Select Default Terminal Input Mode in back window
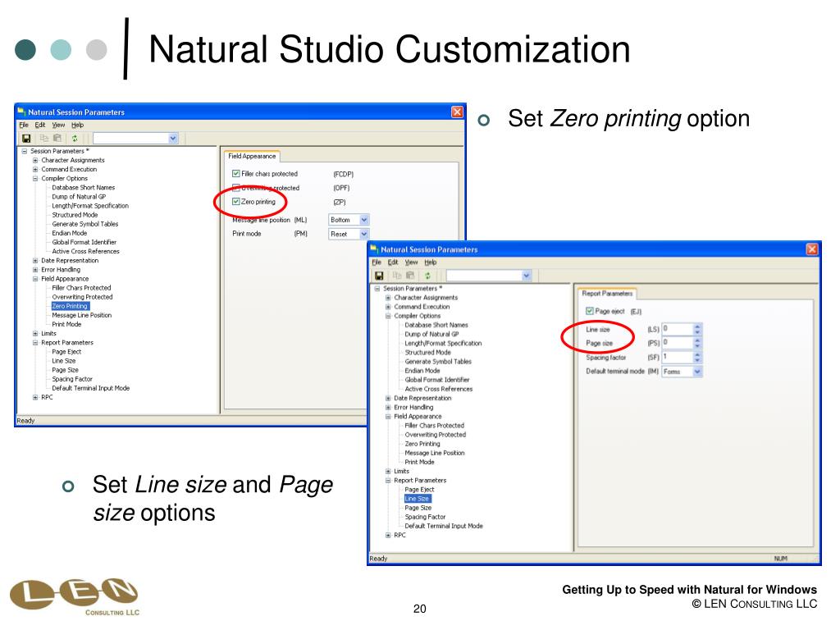The image size is (840, 630). pyautogui.click(x=90, y=388)
